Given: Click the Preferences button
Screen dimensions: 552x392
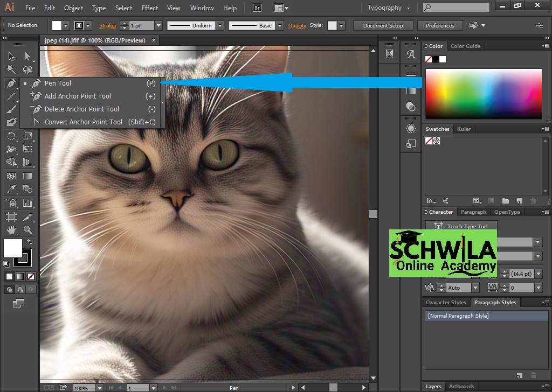Looking at the screenshot, I should click(440, 25).
